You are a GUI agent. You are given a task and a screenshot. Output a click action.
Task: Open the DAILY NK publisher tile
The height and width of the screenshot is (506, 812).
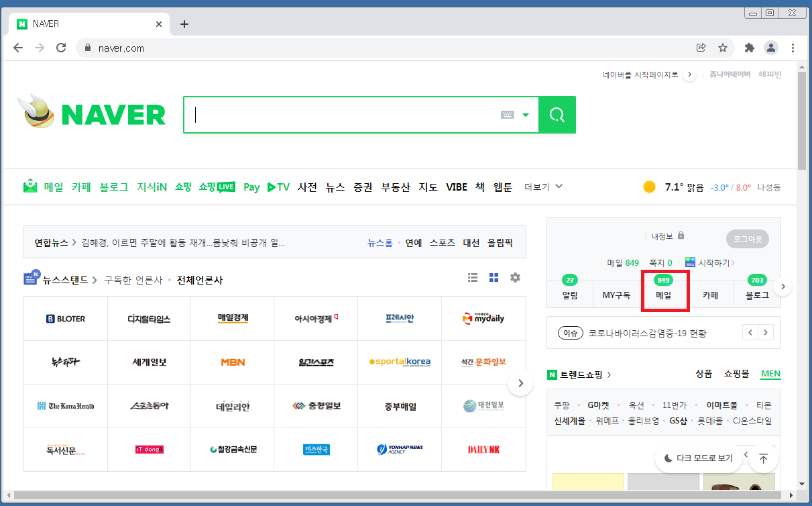(x=483, y=450)
